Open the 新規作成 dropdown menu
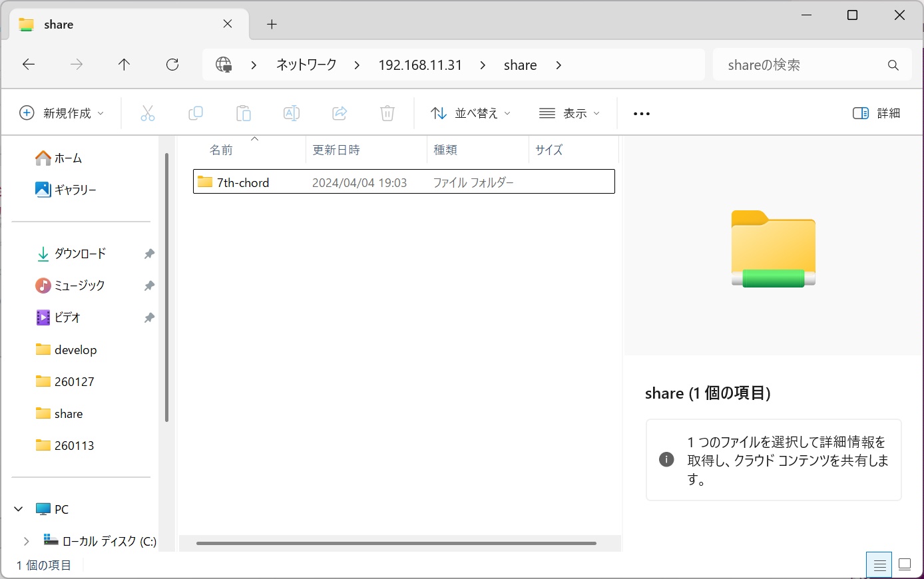This screenshot has width=924, height=579. (62, 113)
